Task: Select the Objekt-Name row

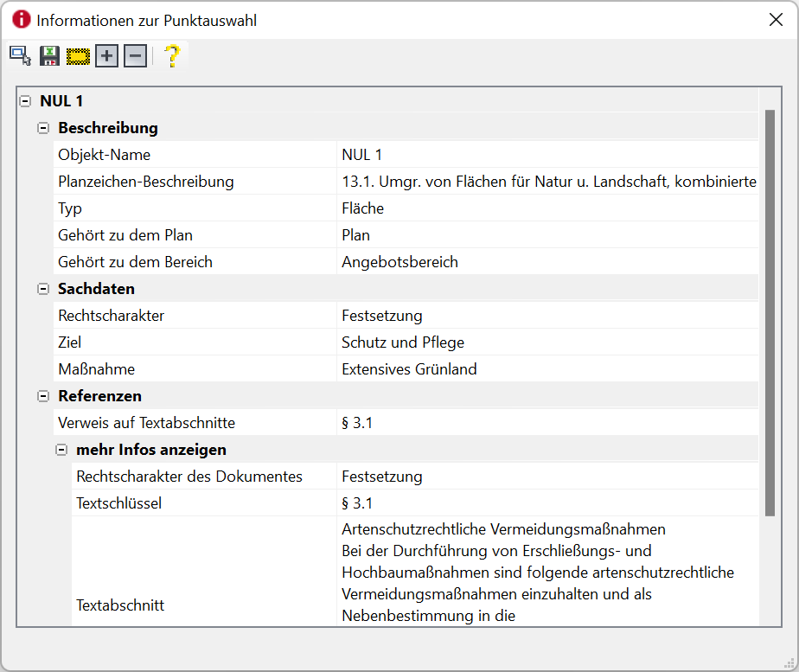Action: [105, 155]
